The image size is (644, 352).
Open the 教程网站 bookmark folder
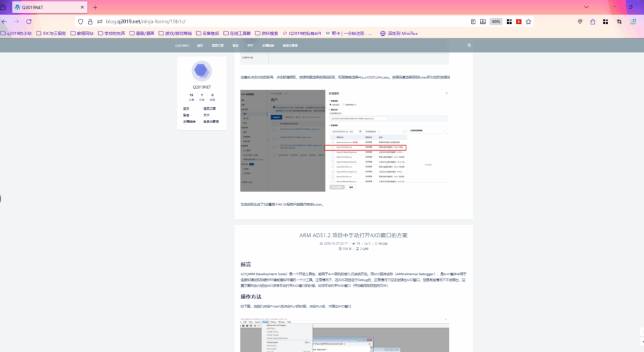coord(82,33)
